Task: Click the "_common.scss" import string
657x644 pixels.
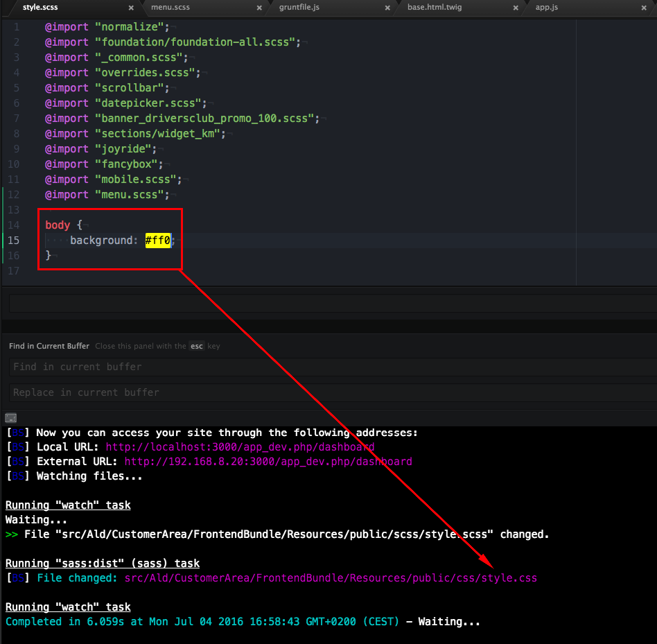Action: coord(139,58)
